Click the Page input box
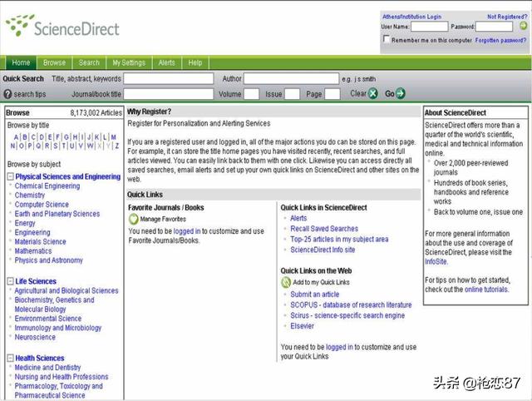Image resolution: width=532 pixels, height=401 pixels. pos(332,94)
